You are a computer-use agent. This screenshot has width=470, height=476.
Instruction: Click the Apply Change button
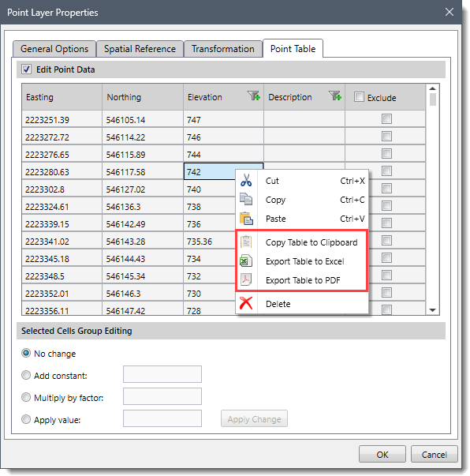(254, 418)
